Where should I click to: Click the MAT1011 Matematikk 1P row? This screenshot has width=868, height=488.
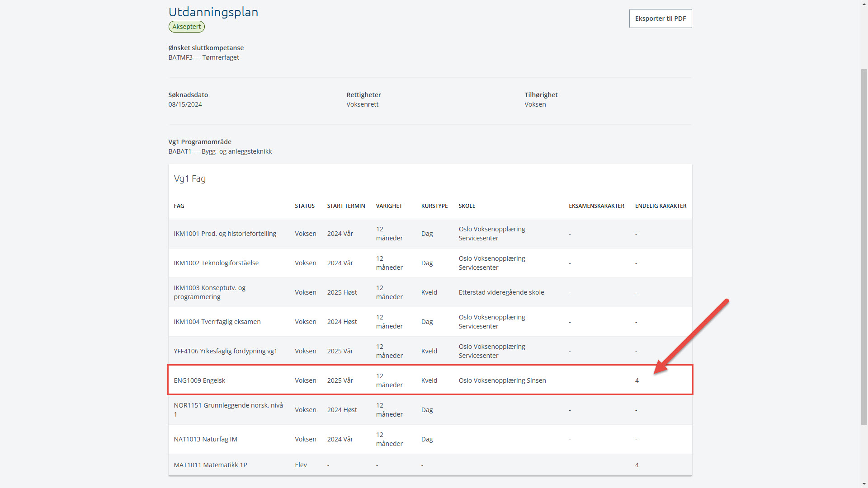pyautogui.click(x=210, y=465)
